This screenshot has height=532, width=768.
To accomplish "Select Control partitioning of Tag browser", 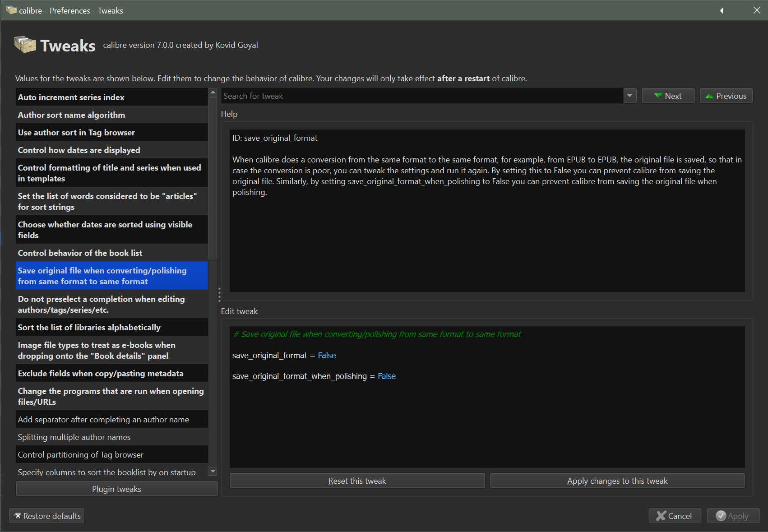I will (x=112, y=454).
